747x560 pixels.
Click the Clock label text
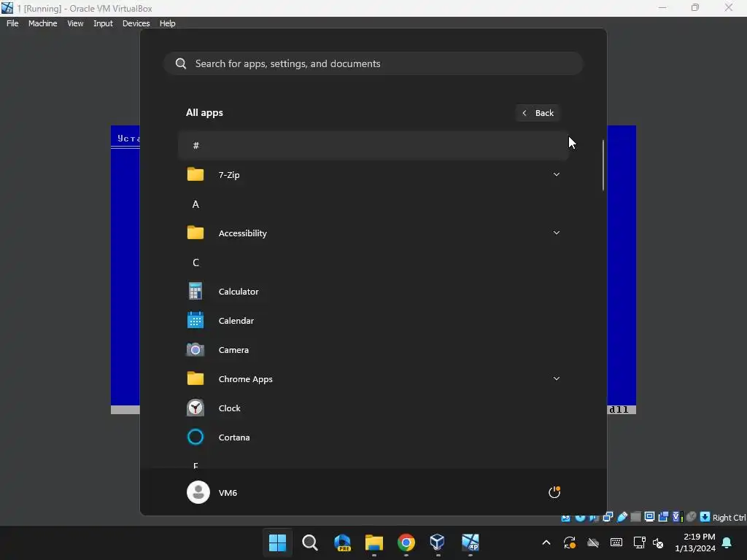[x=230, y=408]
